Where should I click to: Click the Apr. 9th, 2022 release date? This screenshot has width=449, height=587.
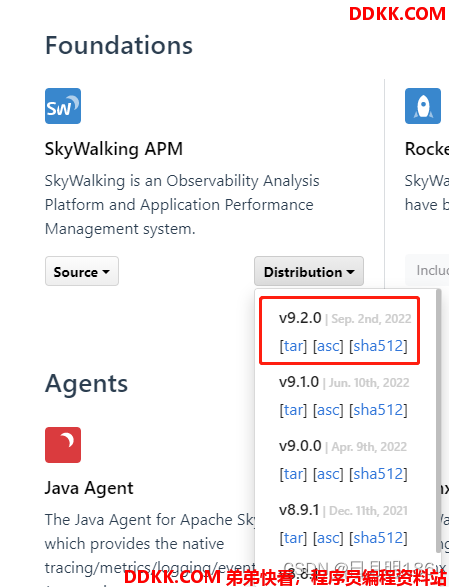click(x=369, y=447)
